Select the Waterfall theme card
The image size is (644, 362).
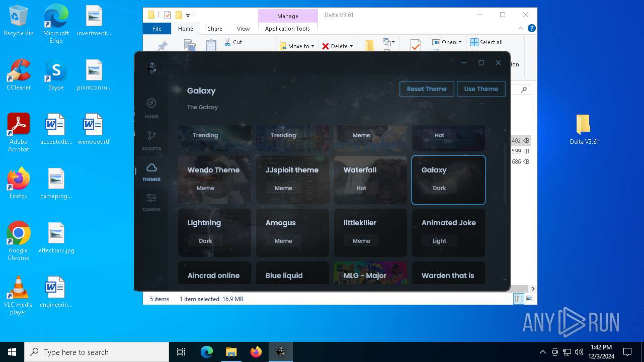(370, 180)
